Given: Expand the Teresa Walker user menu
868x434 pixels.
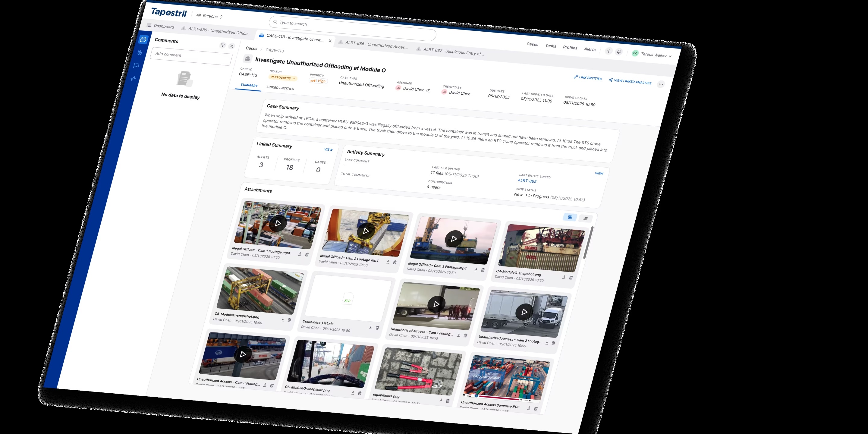Looking at the screenshot, I should (652, 55).
